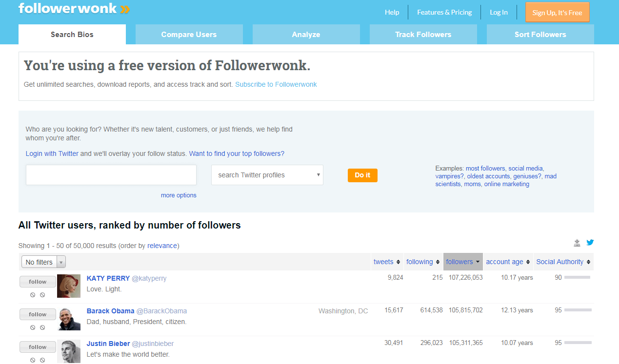Click second block icon under Barack Obama's follow button
Viewport: 619px width, 364px height.
click(x=42, y=327)
